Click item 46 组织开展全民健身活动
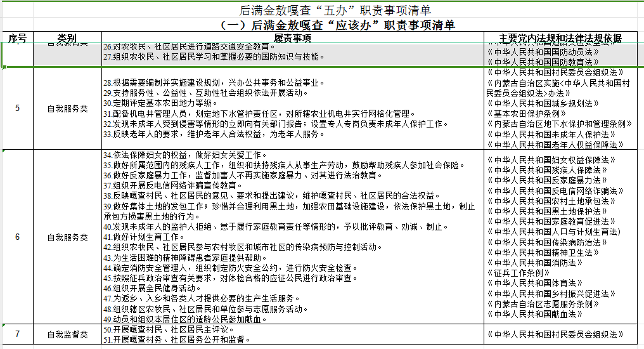644x349 pixels. click(x=152, y=288)
